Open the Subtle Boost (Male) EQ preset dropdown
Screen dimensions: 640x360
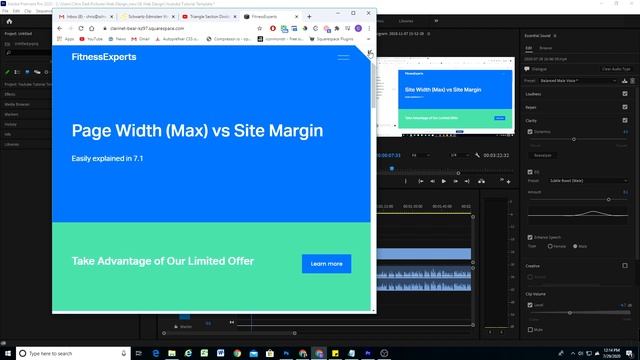(587, 180)
